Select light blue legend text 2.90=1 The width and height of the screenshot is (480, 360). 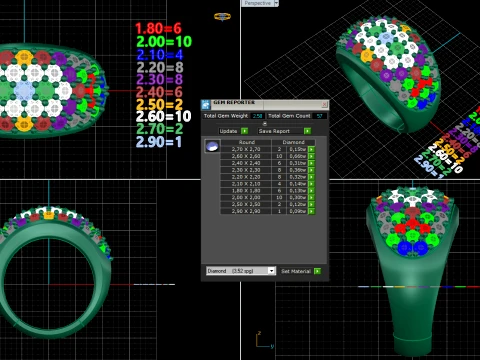[x=159, y=142]
